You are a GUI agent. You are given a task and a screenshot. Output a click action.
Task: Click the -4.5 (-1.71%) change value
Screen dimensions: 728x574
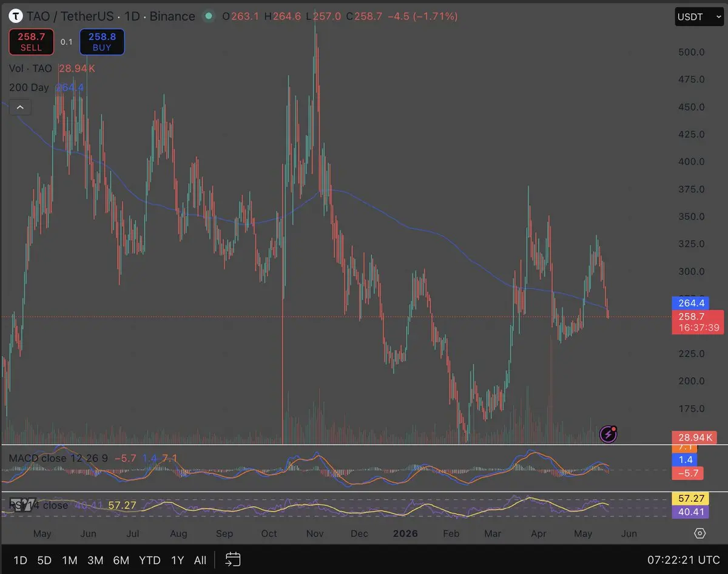[423, 16]
